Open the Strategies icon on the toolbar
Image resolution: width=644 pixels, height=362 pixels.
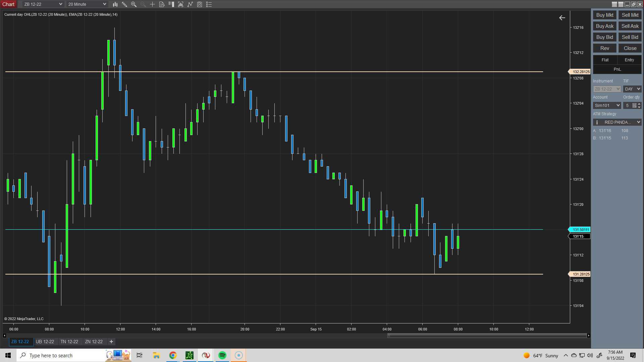[x=190, y=4]
